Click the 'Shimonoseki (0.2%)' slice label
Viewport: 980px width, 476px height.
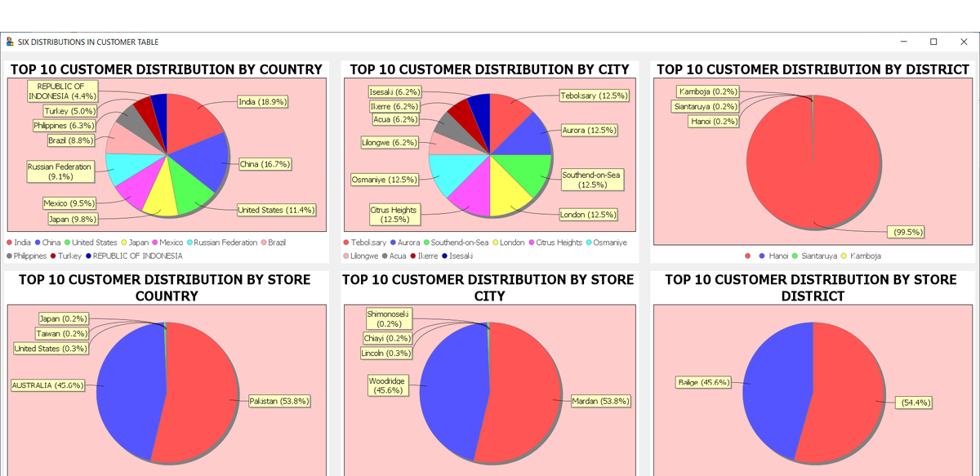pos(389,318)
